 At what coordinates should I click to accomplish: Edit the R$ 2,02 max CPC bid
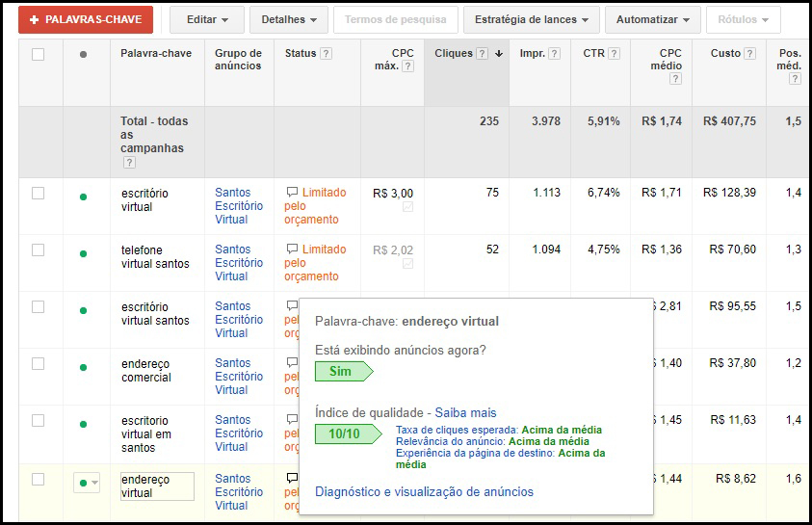click(393, 250)
